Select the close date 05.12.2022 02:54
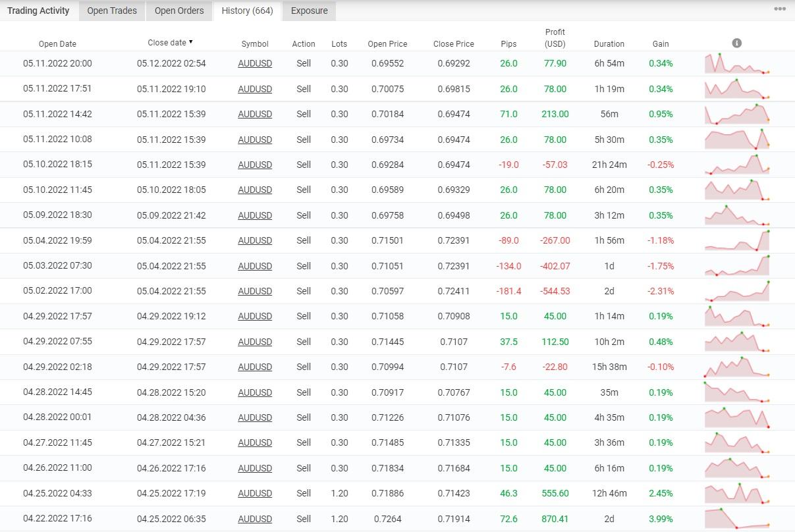This screenshot has width=795, height=532. [x=171, y=64]
